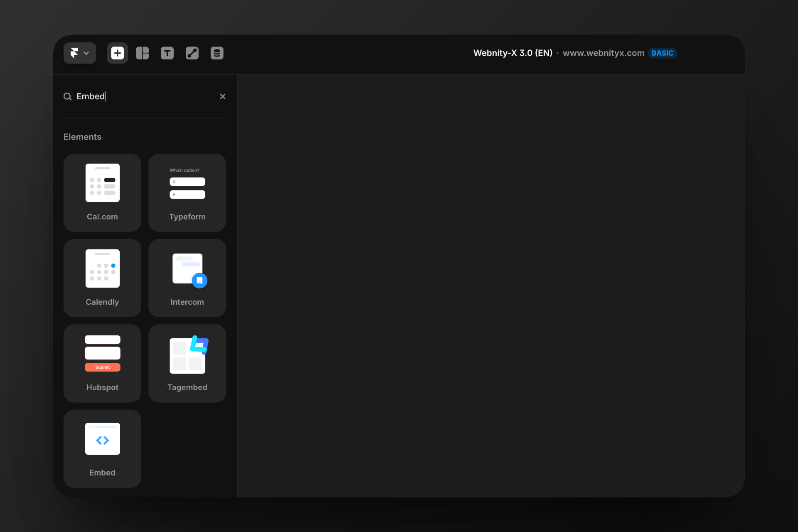Click the Webnity-X 3.0 (EN) project title
The width and height of the screenshot is (798, 532).
pyautogui.click(x=513, y=53)
